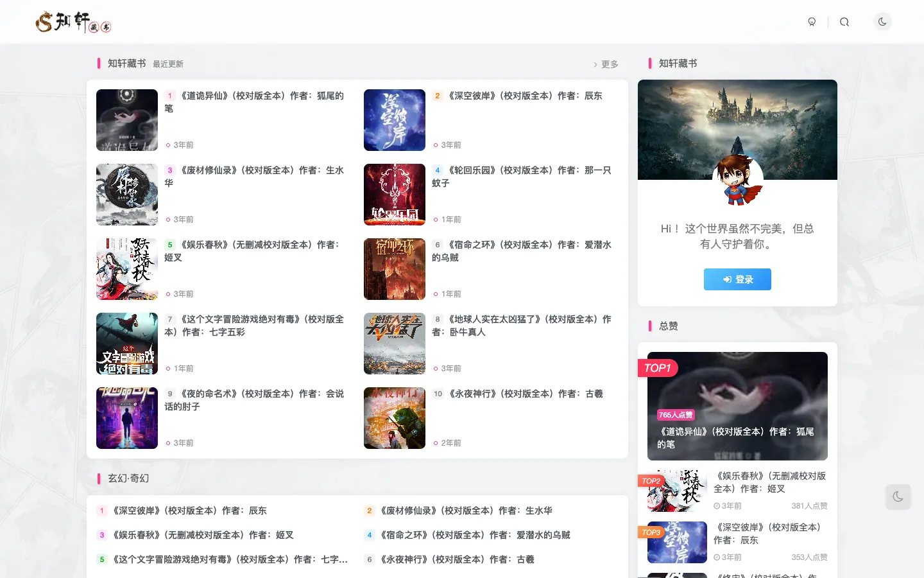Open TOP3 thumbnail 《深空彼岸》 in 总赞
Viewport: 924px width, 578px height.
click(x=677, y=542)
